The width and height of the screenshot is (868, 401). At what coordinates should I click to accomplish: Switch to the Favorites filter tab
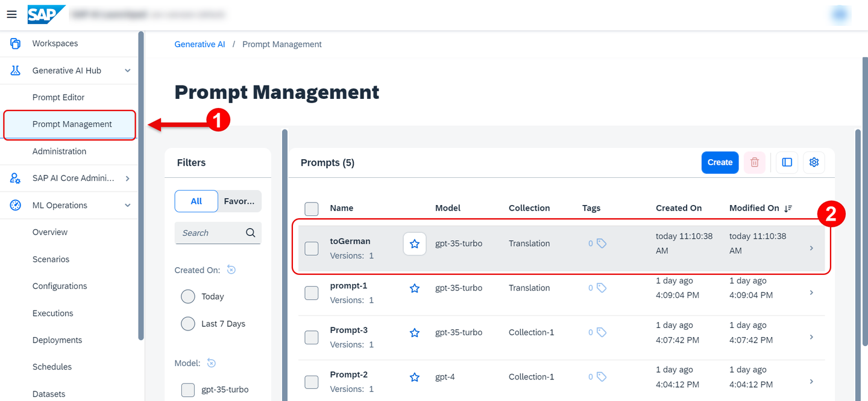point(240,201)
